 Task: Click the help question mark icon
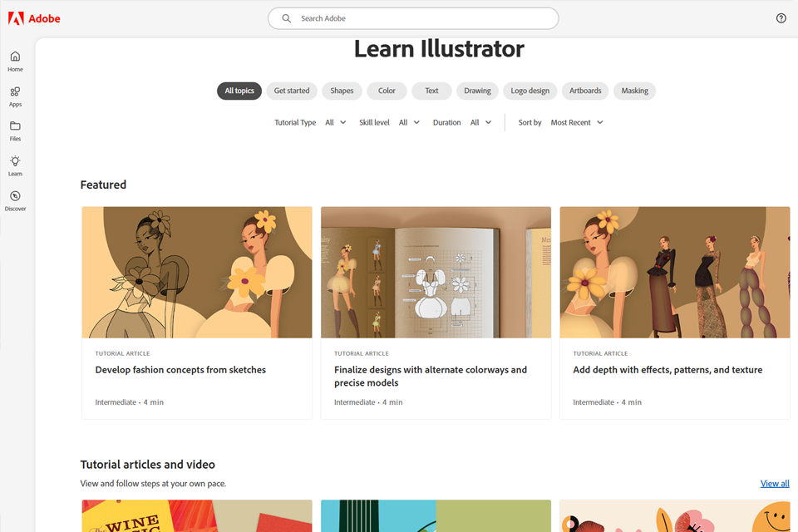781,18
